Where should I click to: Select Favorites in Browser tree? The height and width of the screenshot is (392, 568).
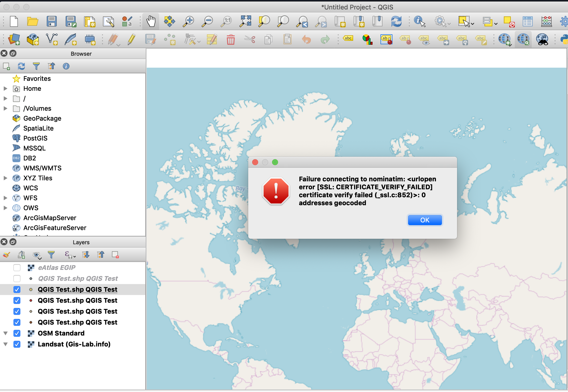(x=37, y=79)
